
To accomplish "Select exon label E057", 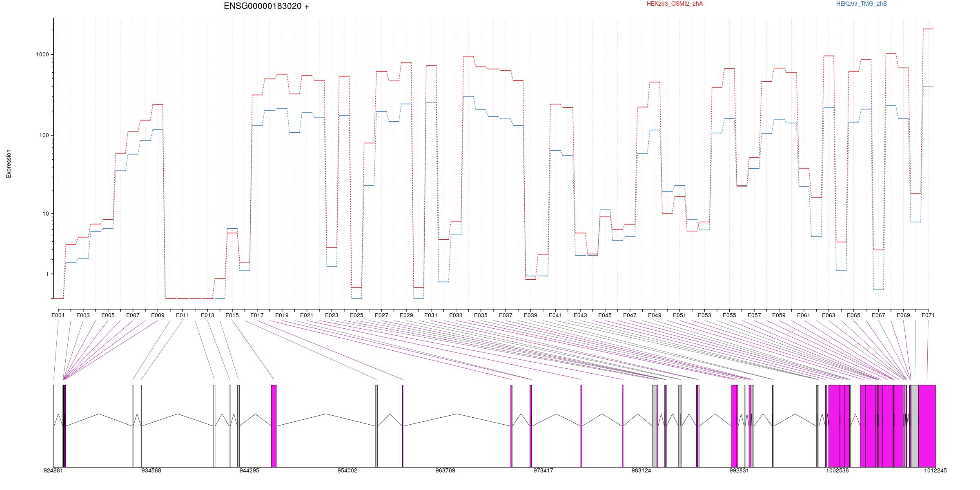I will pyautogui.click(x=754, y=315).
